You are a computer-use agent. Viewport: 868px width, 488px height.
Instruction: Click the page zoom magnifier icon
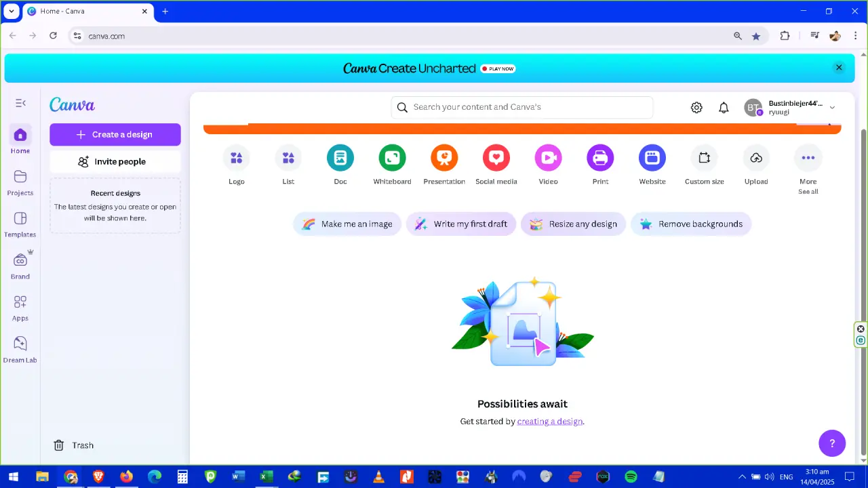coord(738,36)
